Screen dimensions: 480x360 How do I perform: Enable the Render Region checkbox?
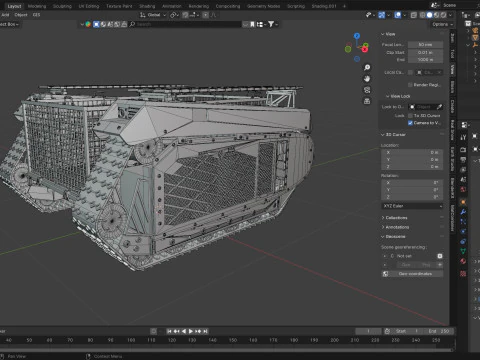410,85
